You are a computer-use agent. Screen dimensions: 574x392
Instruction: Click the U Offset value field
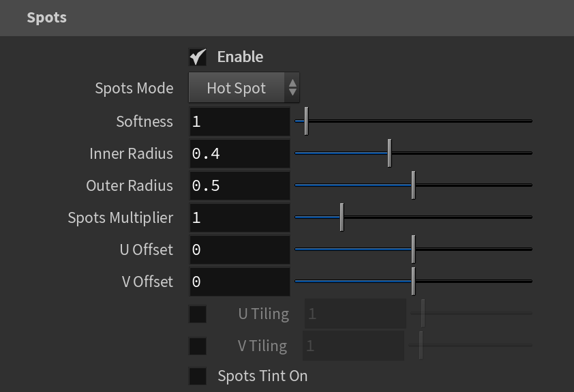pos(240,250)
